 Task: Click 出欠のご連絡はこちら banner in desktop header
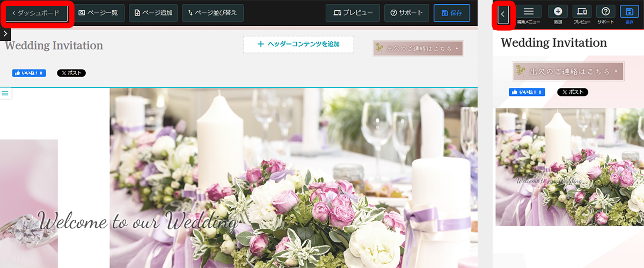418,48
